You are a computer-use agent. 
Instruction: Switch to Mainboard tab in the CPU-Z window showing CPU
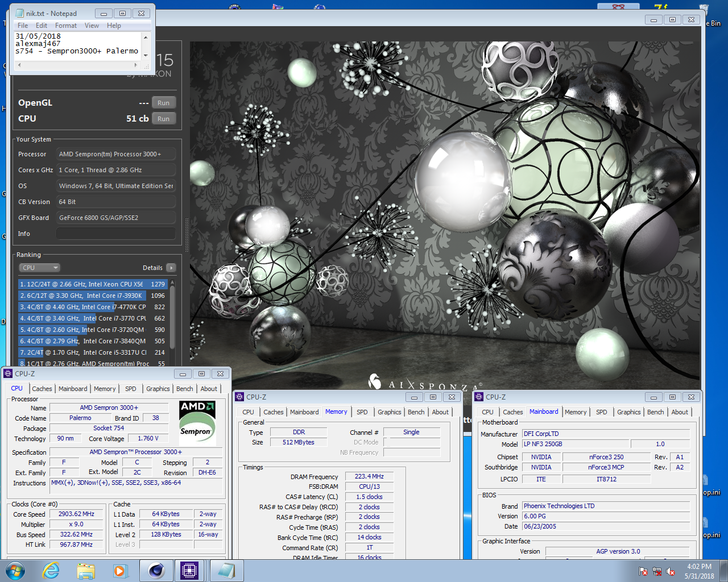[x=73, y=389]
